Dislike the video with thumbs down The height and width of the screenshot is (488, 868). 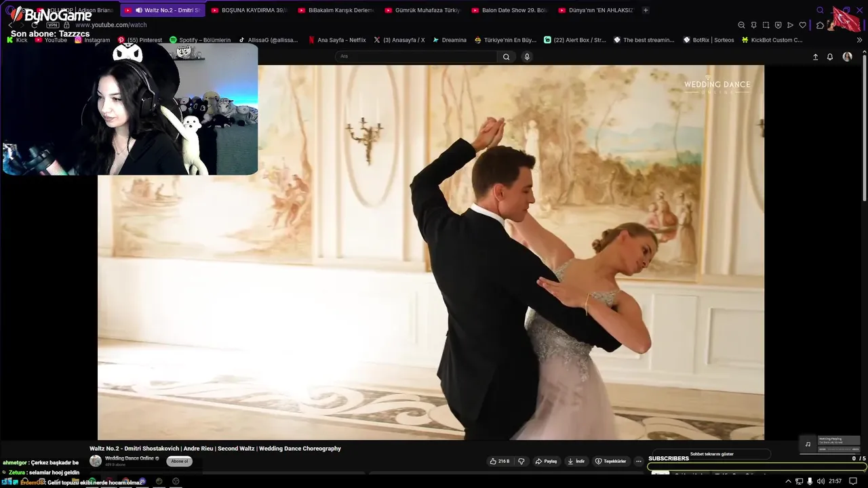point(521,462)
